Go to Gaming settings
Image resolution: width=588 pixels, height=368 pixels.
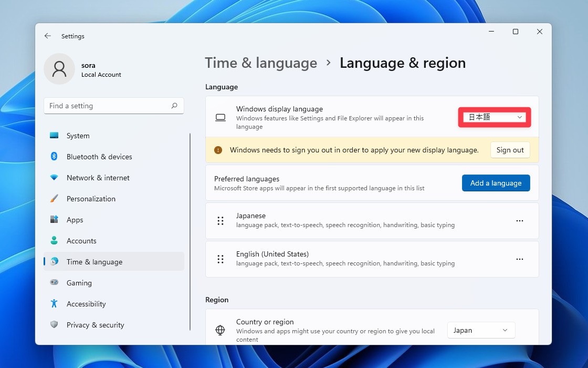coord(114,283)
